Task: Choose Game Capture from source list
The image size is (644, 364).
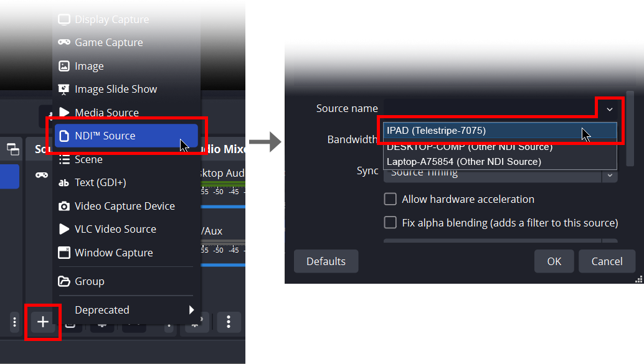Action: point(108,42)
